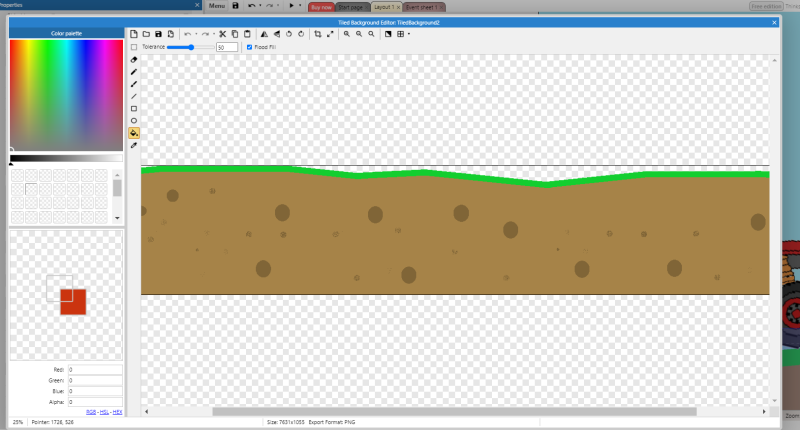Expand the grid options dropdown arrow
Viewport: 800px width, 430px height.
pyautogui.click(x=408, y=34)
